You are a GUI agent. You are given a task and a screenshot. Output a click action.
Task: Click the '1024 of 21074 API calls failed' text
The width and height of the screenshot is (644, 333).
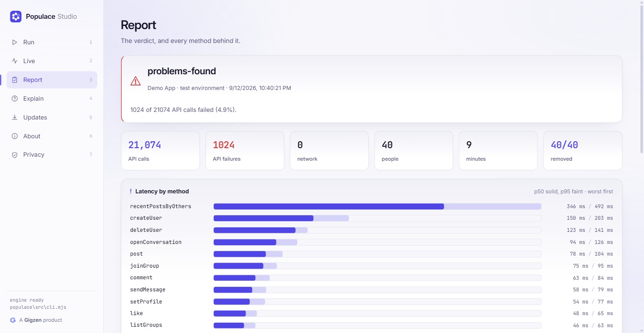(183, 110)
